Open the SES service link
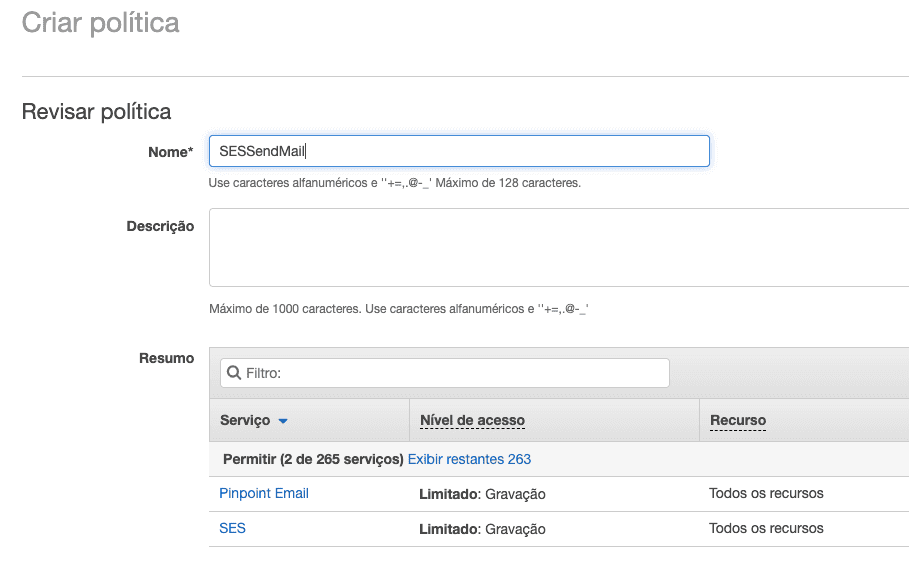 point(232,528)
